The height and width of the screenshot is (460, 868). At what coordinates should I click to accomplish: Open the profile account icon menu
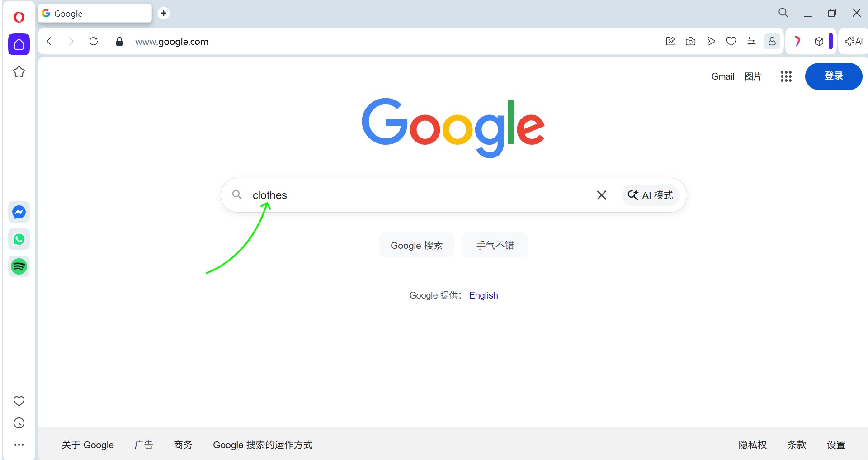[772, 42]
